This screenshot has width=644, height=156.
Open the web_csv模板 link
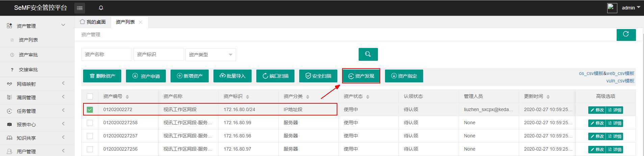(620, 73)
